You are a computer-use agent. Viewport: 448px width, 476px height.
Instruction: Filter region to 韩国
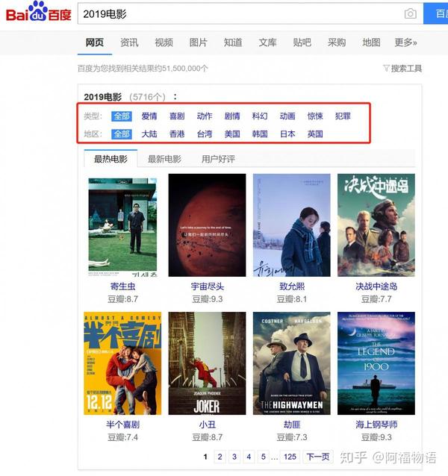pyautogui.click(x=260, y=134)
